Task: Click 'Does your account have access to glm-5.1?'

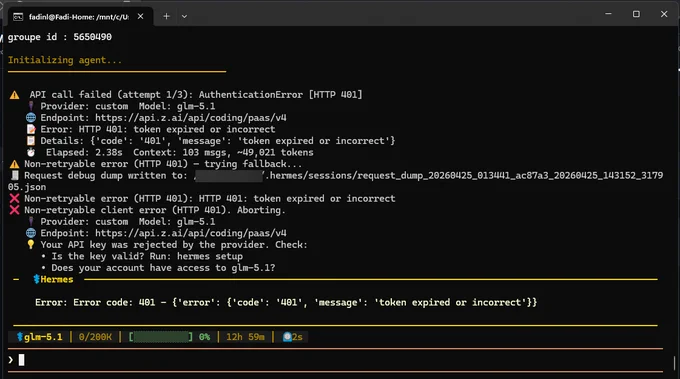Action: pos(163,268)
